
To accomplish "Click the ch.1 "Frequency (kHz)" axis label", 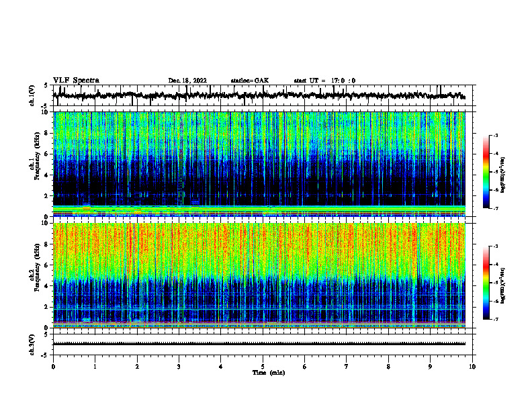I will [37, 156].
